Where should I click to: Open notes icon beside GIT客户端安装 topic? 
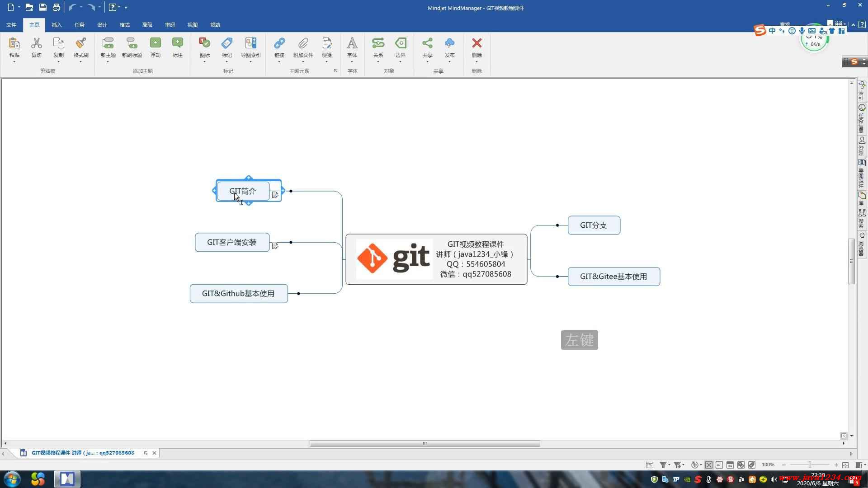[x=275, y=246]
